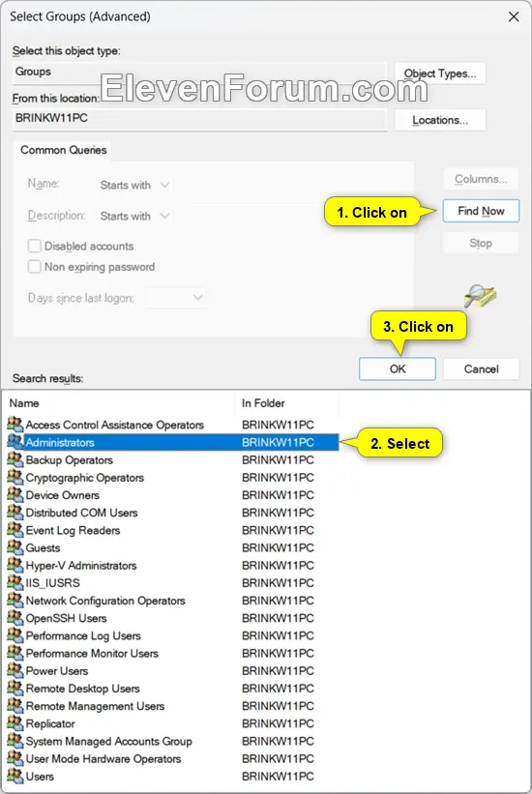
Task: Click the Locations button
Action: [440, 120]
